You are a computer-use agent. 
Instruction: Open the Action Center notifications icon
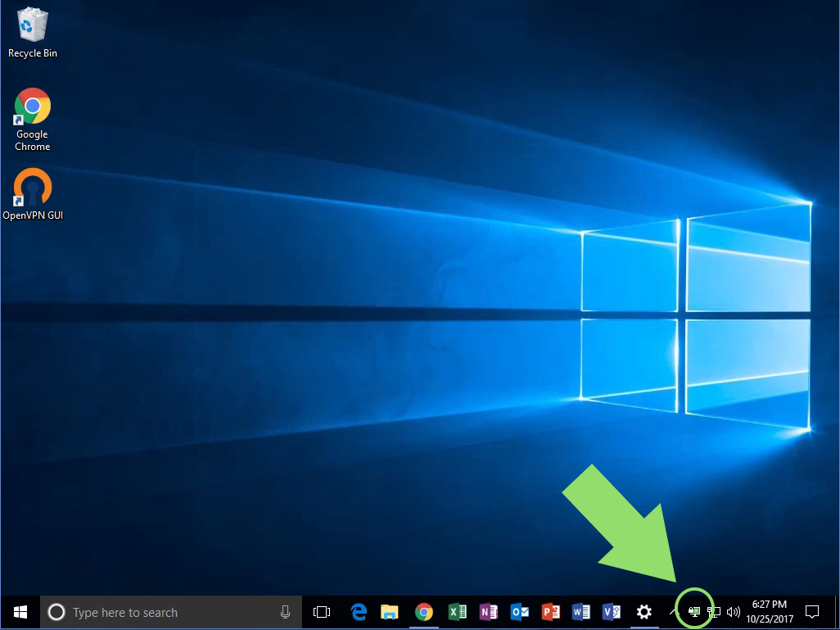(x=812, y=612)
